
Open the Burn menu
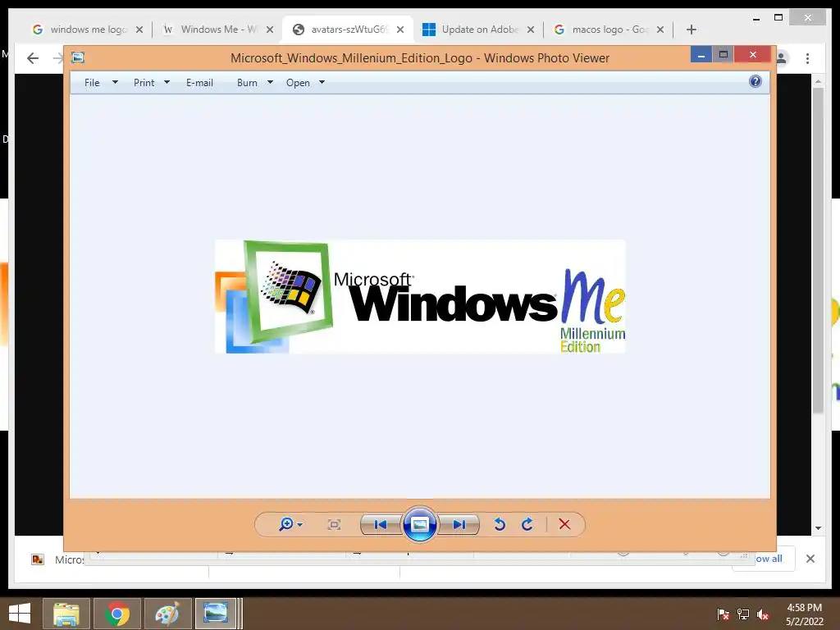point(247,83)
